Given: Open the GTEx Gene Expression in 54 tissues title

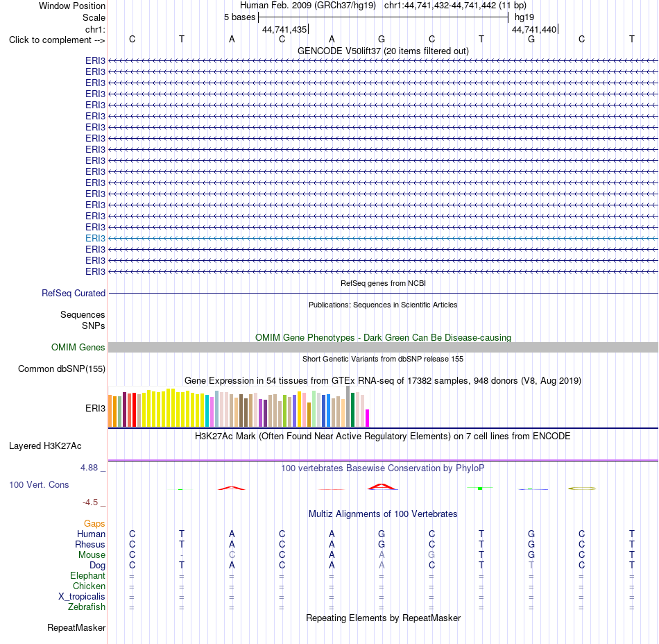Looking at the screenshot, I should pos(383,381).
